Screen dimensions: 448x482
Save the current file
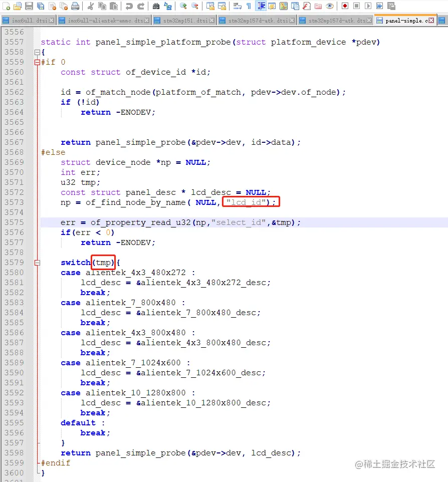29,6
